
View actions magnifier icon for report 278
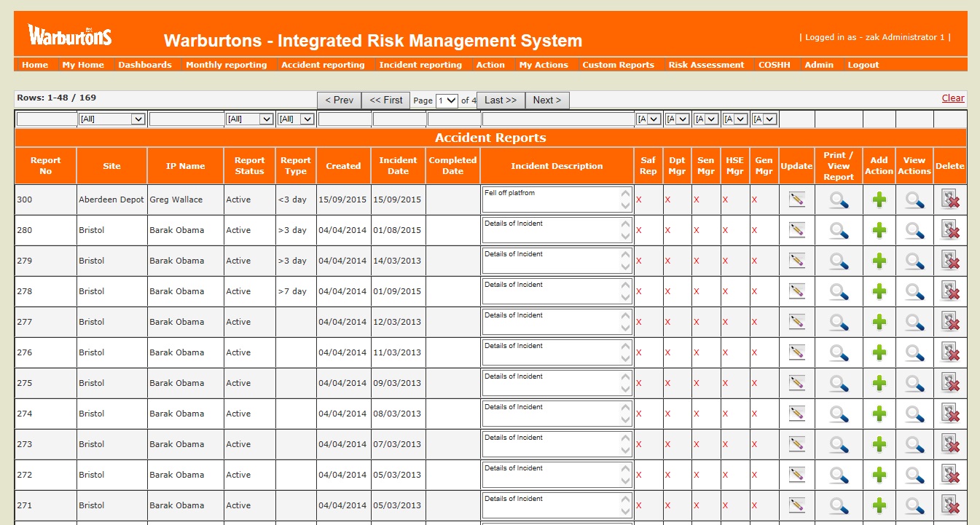pyautogui.click(x=914, y=291)
